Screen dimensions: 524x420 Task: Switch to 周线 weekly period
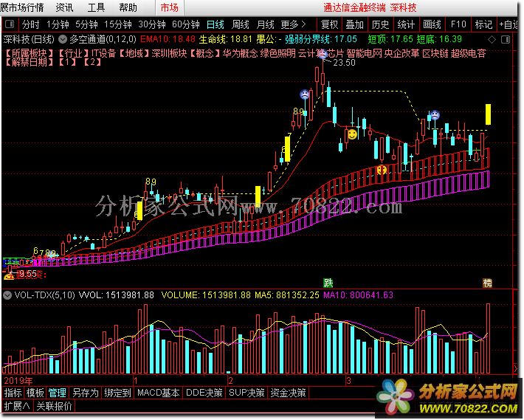pos(241,24)
